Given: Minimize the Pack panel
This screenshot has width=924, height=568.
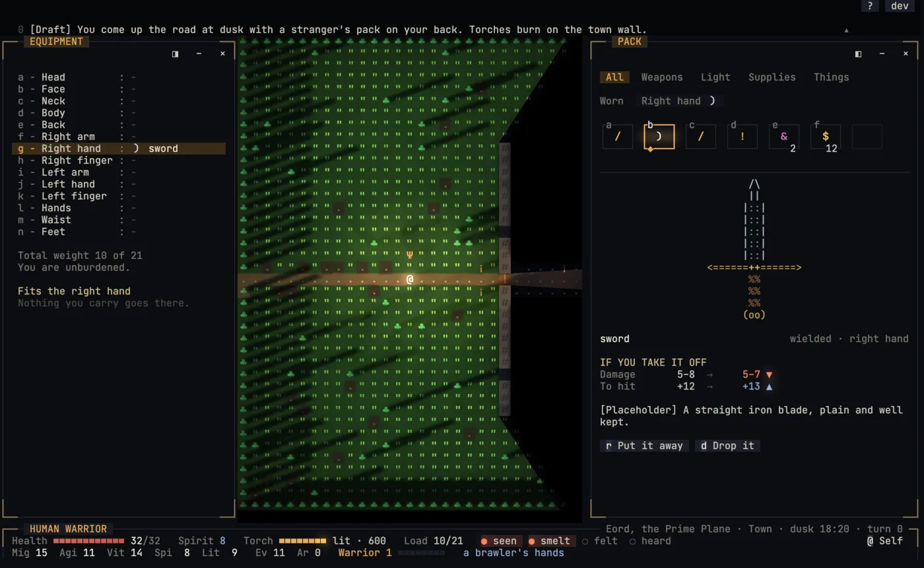Looking at the screenshot, I should pos(882,53).
